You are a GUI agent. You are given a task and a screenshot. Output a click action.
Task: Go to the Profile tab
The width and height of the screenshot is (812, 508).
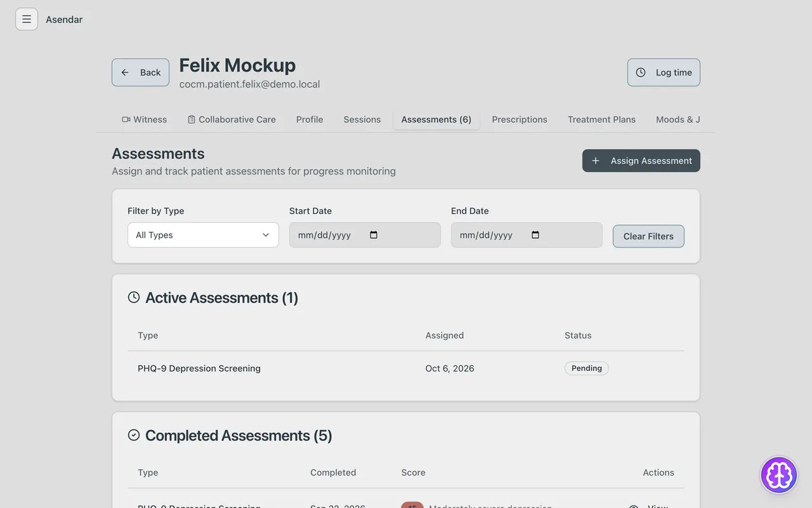tap(310, 119)
